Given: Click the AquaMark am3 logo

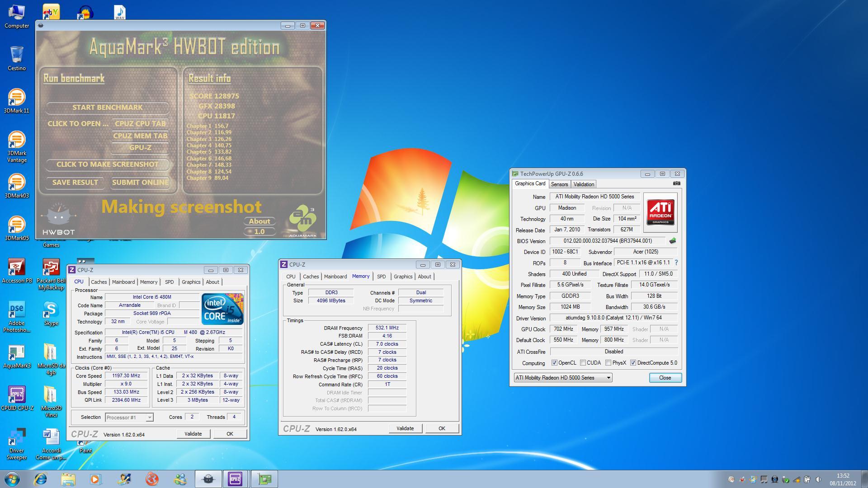Looking at the screenshot, I should (x=302, y=221).
